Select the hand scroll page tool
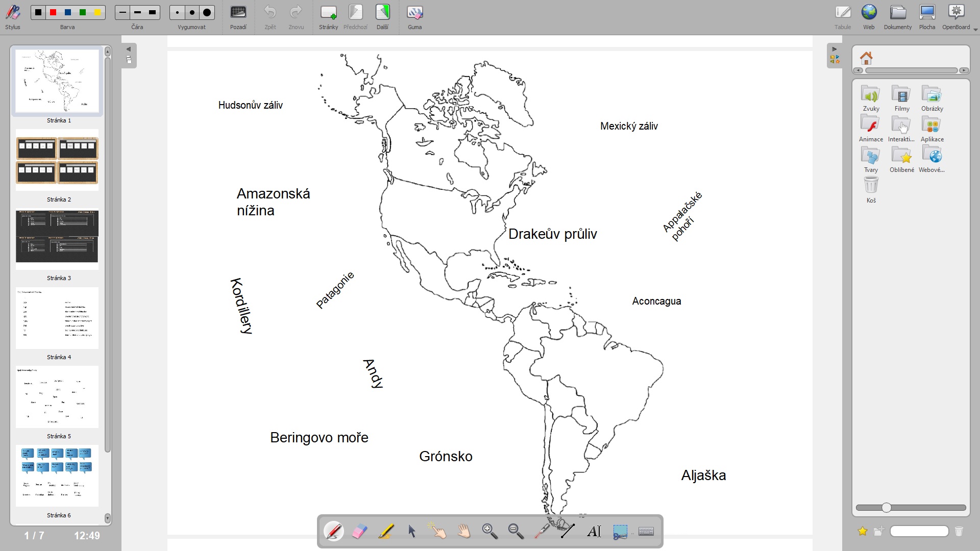This screenshot has height=551, width=980. [464, 532]
